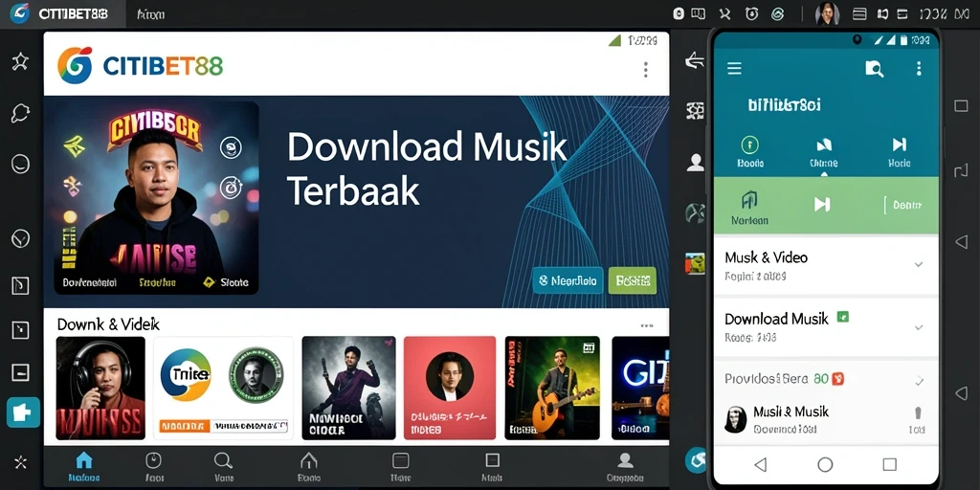Click the music icon on the green bar
Viewport: 980px width, 490px height.
tap(748, 208)
